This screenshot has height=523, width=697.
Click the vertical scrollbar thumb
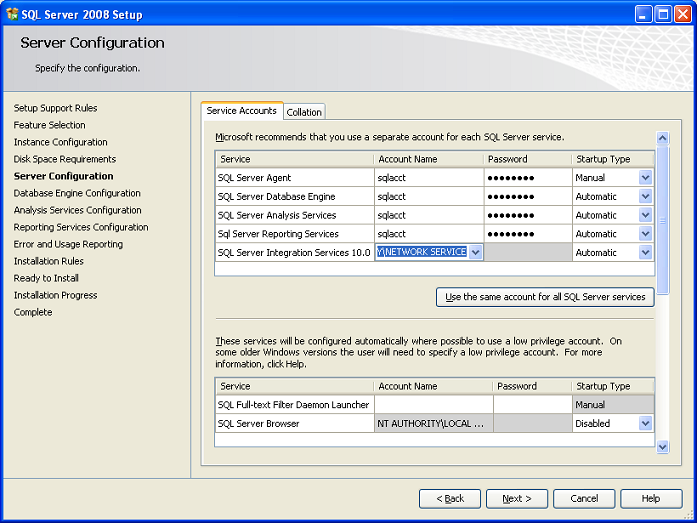[662, 220]
